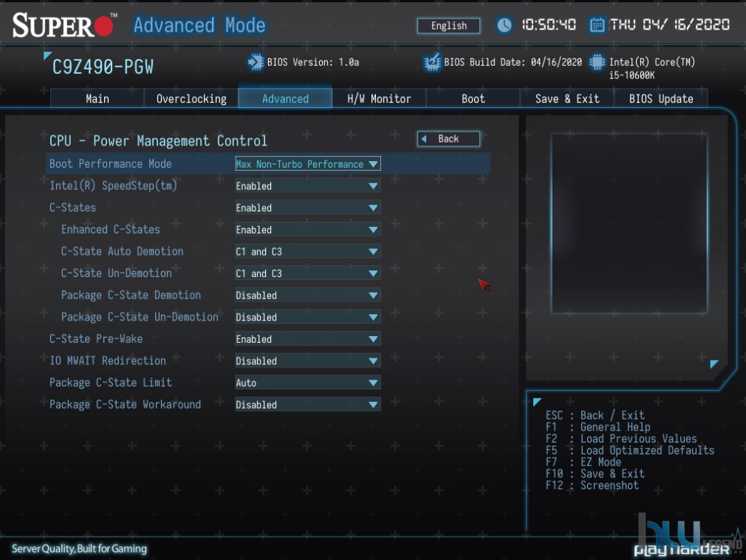
Task: Click the empty help description panel
Action: [x=629, y=224]
